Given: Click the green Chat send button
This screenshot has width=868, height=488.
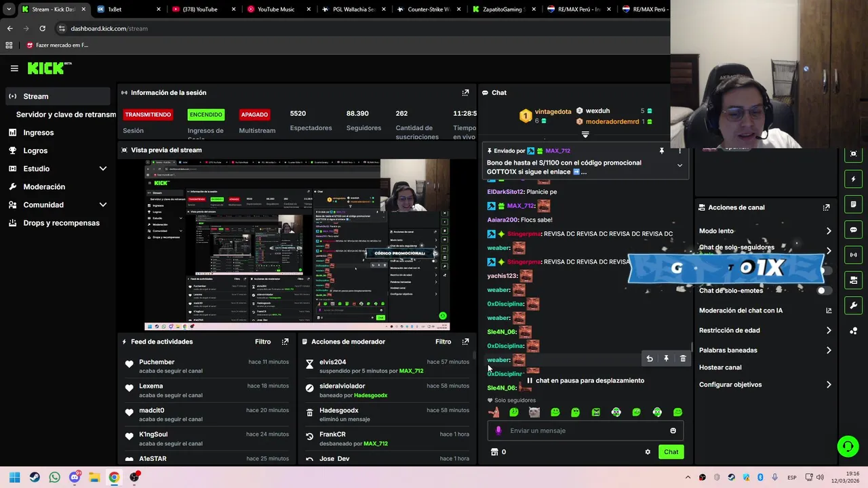Looking at the screenshot, I should [x=671, y=452].
